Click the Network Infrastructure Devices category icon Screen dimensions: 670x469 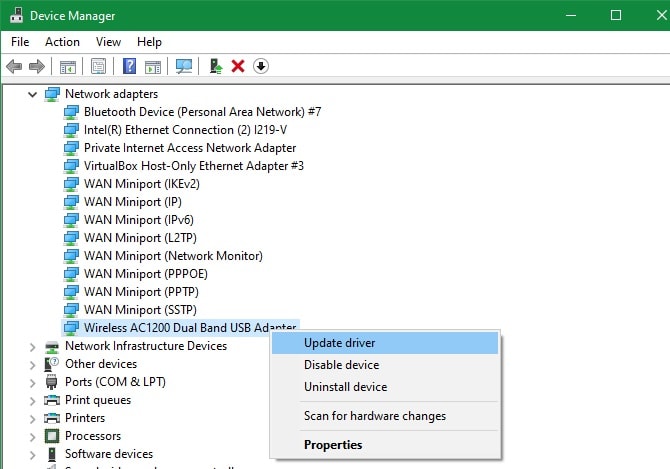click(x=52, y=346)
